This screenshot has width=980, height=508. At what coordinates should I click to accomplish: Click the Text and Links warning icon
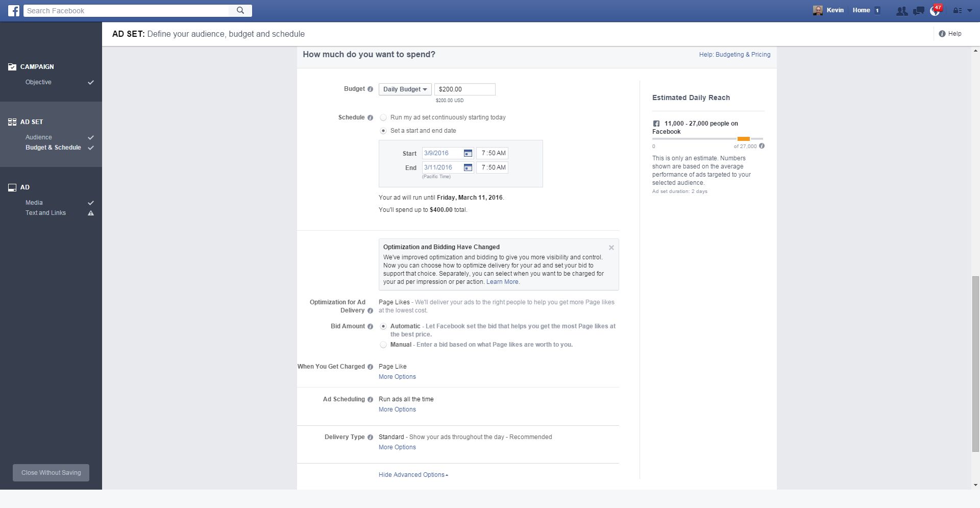pos(91,213)
